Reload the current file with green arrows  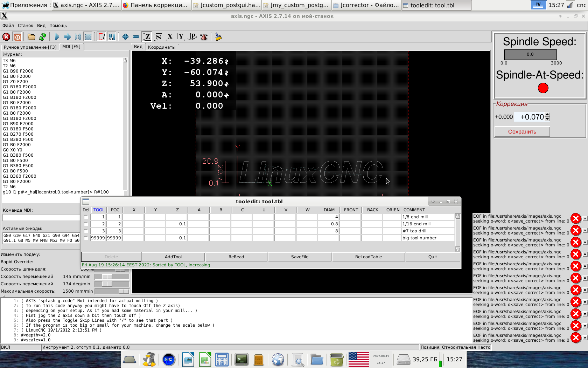(x=43, y=37)
